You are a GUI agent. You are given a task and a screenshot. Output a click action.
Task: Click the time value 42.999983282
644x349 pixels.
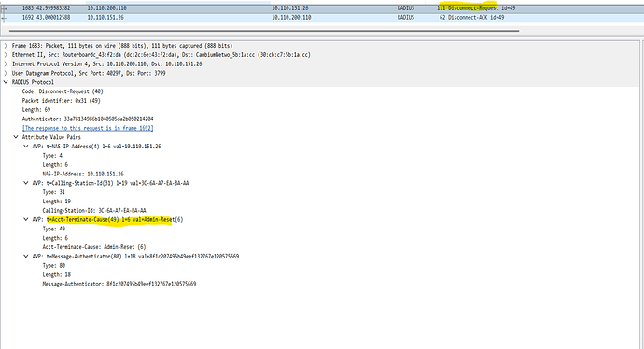pos(53,8)
